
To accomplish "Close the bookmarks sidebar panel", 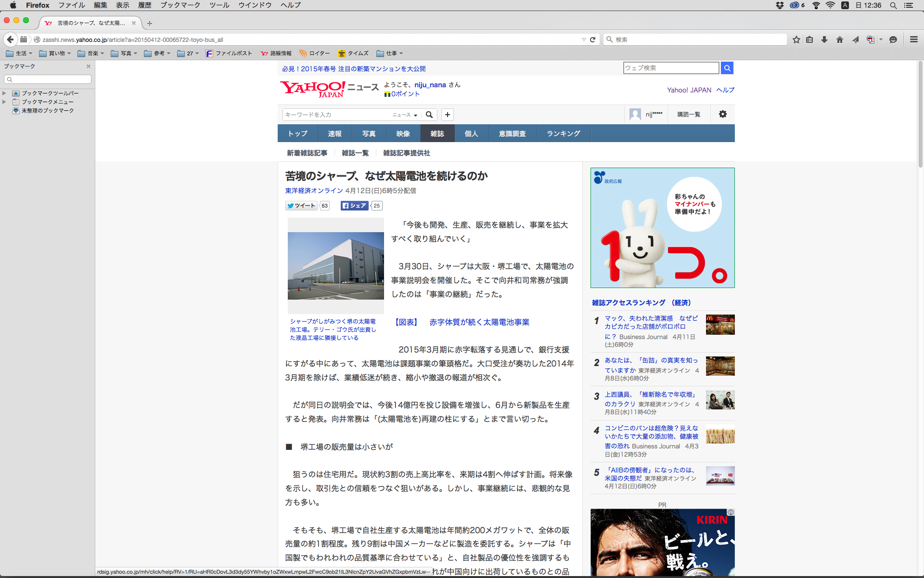I will 89,66.
